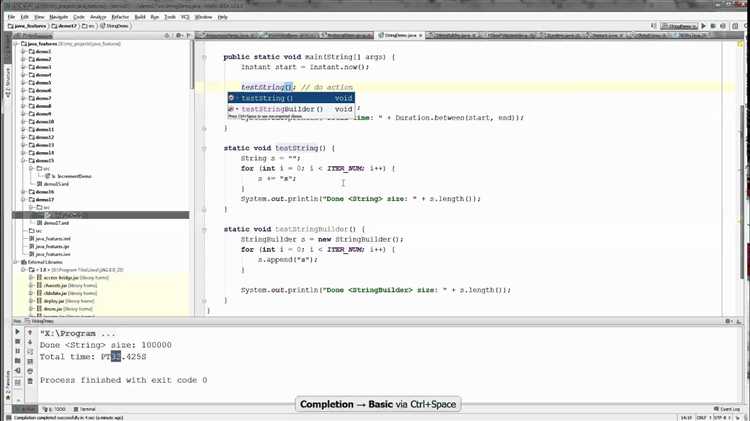Screen dimensions: 750x421
Task: Stop process in the Run panel
Action: click(x=18, y=342)
